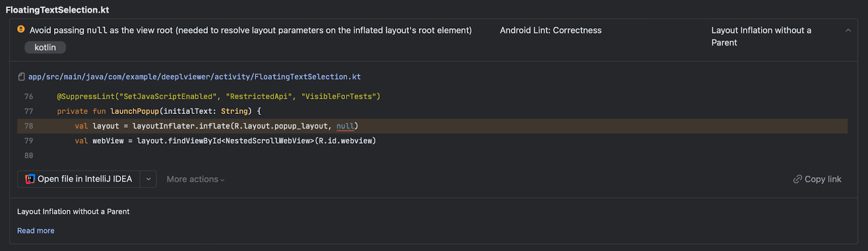Click line 79 findViewById code line

point(225,140)
